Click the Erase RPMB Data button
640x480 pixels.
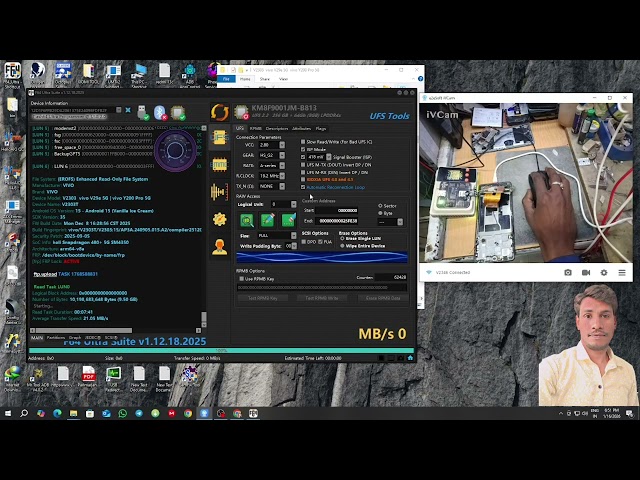[x=383, y=298]
